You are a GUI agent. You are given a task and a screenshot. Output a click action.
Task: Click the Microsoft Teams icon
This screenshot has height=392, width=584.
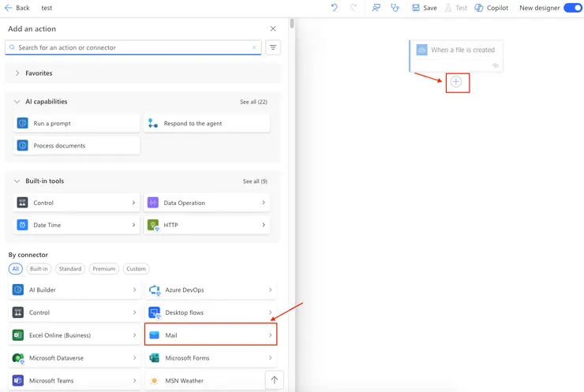pos(18,380)
